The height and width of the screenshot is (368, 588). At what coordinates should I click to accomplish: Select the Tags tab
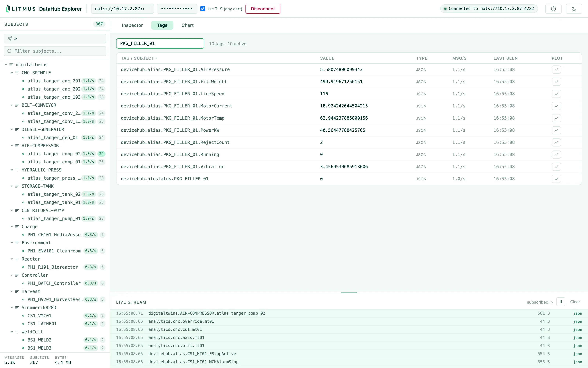point(162,25)
